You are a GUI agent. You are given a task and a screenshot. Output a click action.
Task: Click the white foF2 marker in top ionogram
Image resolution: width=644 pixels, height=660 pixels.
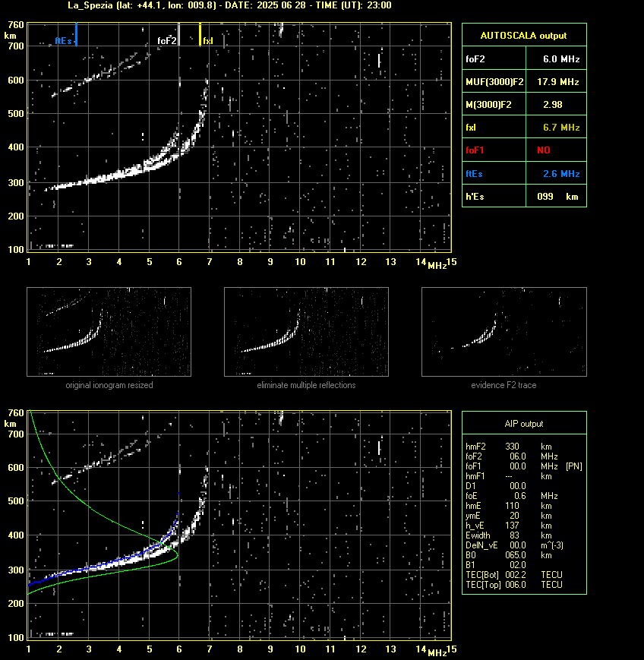[x=179, y=34]
